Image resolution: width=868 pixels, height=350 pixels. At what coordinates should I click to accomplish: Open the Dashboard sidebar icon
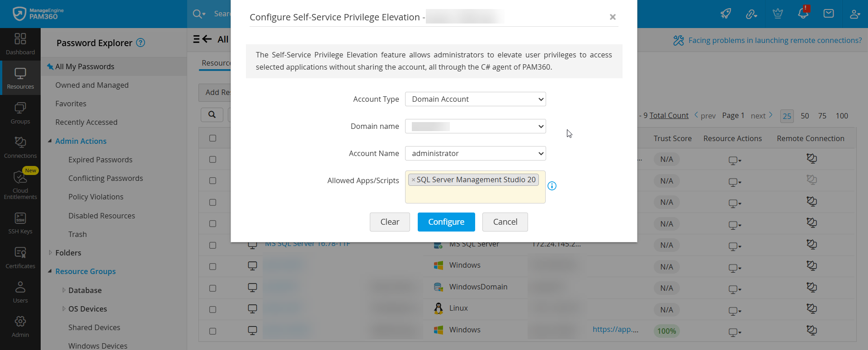click(20, 44)
